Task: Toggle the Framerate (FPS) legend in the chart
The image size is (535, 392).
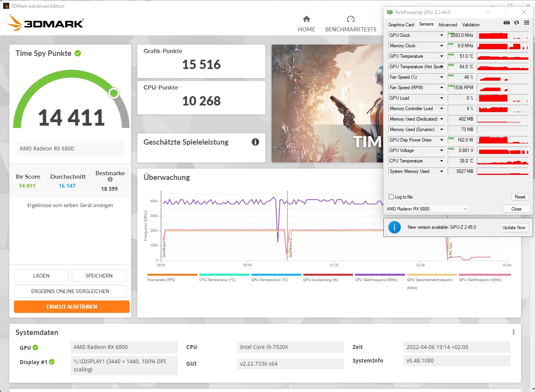Action: (172, 278)
